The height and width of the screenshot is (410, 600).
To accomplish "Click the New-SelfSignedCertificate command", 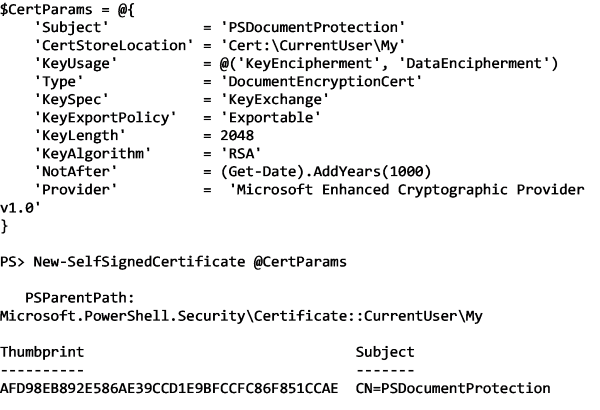I will click(x=139, y=261).
